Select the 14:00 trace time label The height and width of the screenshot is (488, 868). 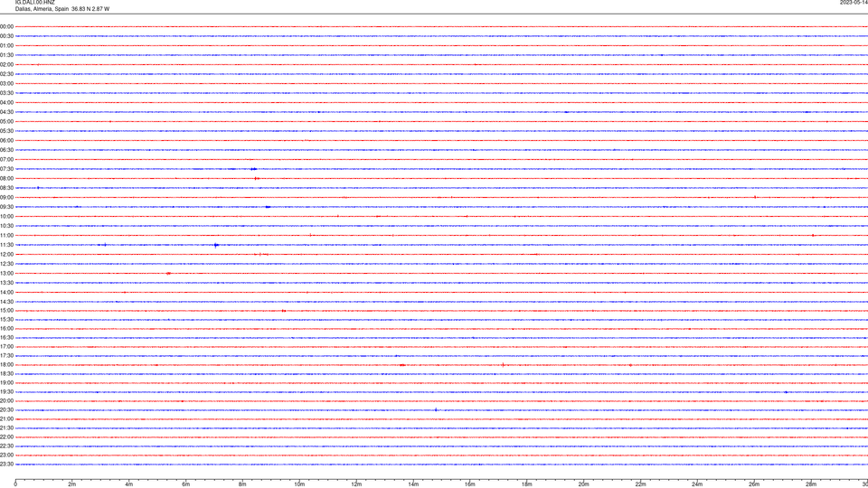tap(6, 292)
